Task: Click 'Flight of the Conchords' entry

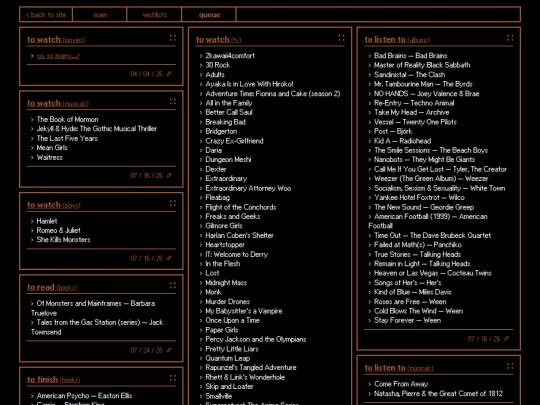Action: tap(241, 207)
